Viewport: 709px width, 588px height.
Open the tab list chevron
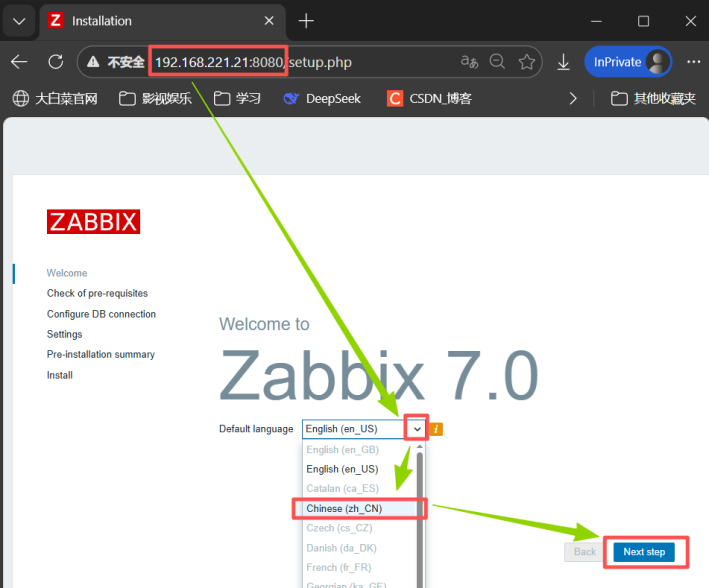[x=19, y=21]
